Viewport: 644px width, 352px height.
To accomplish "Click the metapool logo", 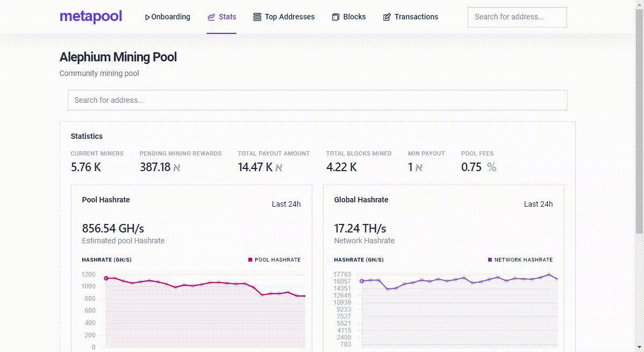I will pos(91,17).
